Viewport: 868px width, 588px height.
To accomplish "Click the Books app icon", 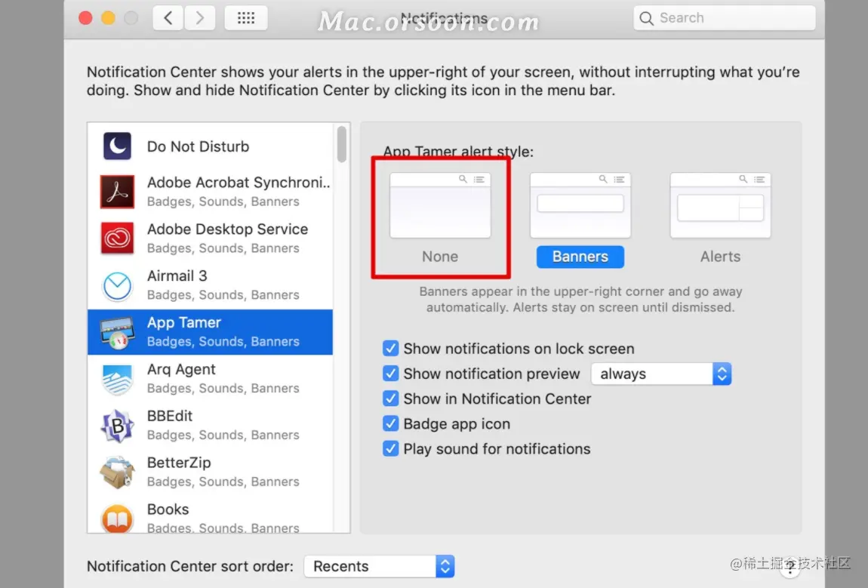I will tap(117, 519).
